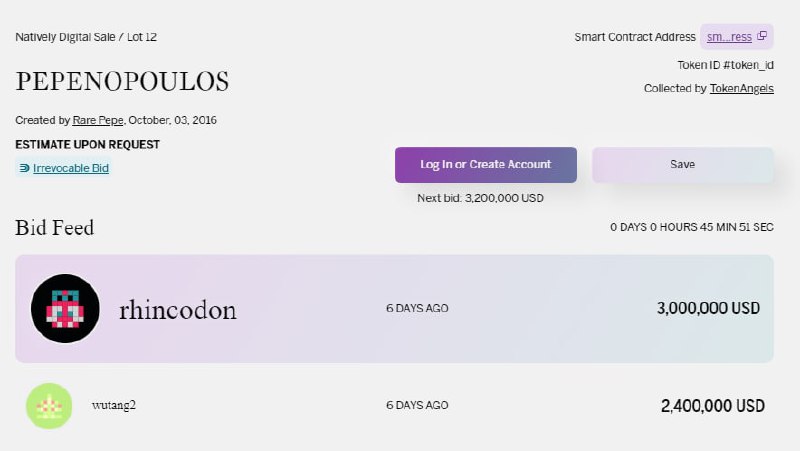Screen dimensions: 800x451
Task: Open wutang2's green avatar
Action: 49,406
